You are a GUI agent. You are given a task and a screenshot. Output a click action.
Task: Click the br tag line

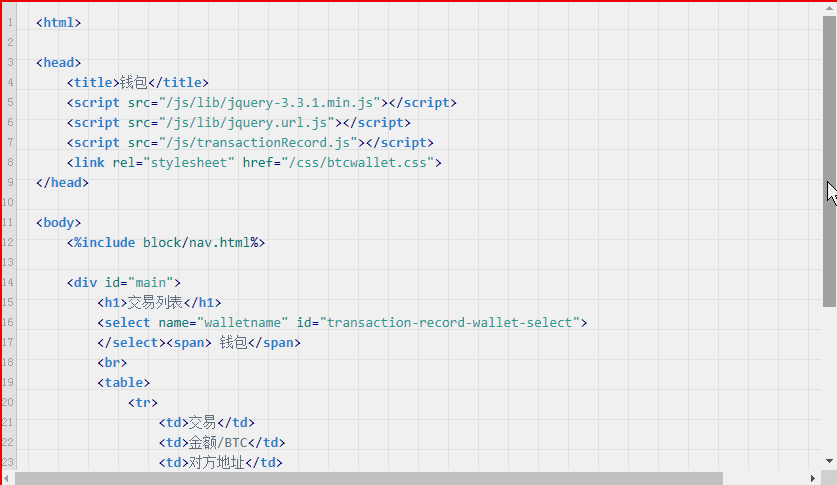[112, 363]
